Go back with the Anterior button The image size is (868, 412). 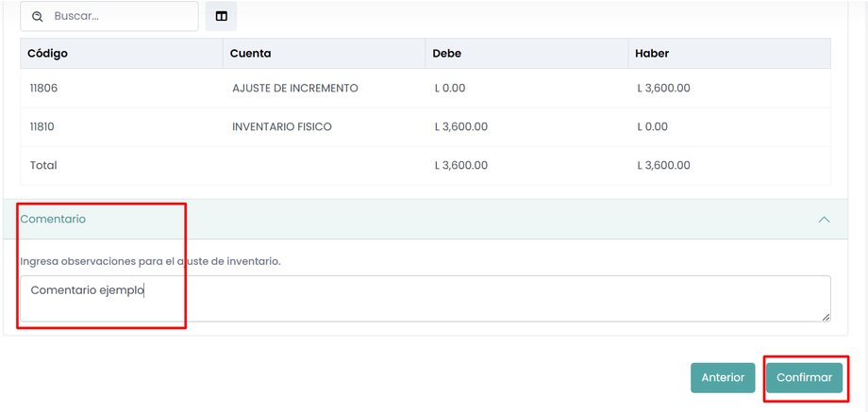click(x=723, y=378)
